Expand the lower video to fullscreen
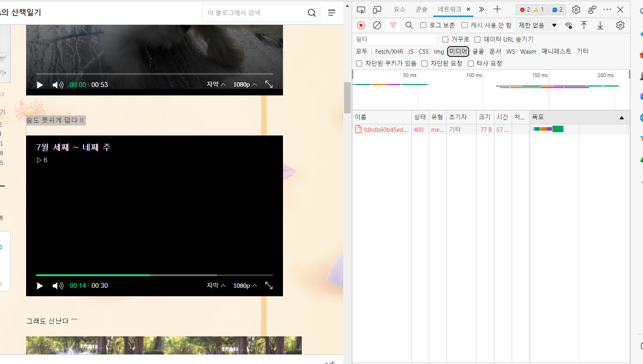Image resolution: width=643 pixels, height=364 pixels. coord(269,285)
